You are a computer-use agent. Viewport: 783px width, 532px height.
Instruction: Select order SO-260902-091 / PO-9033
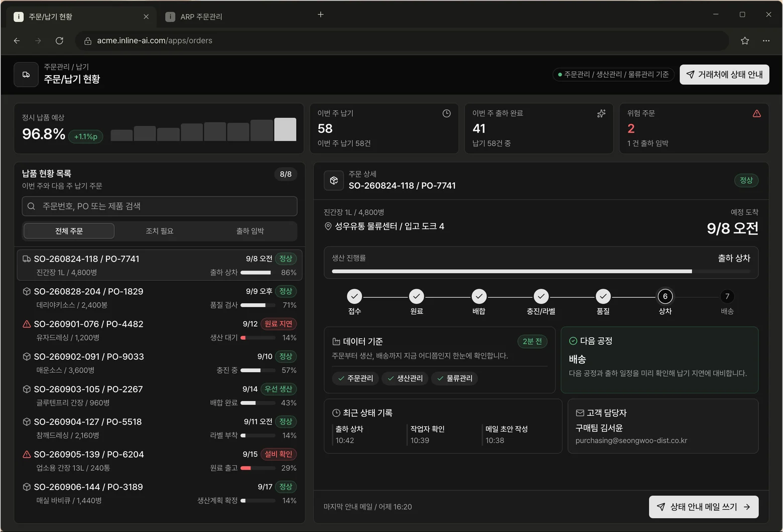160,363
